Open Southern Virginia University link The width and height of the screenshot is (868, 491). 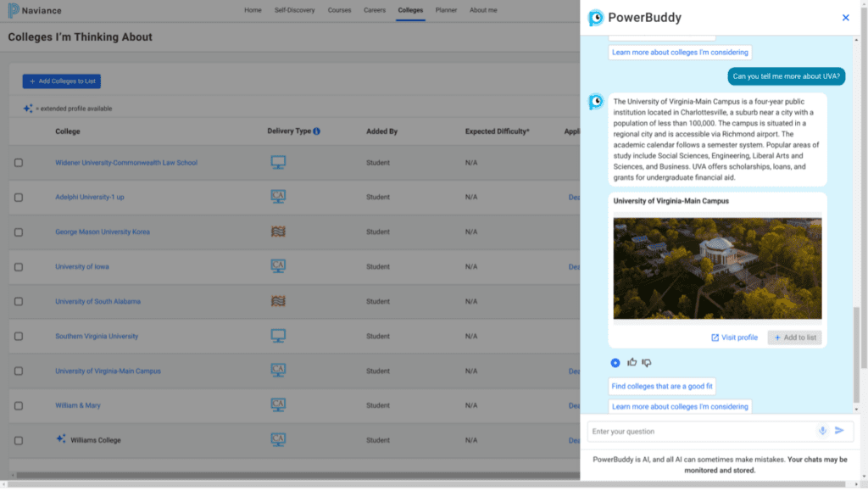click(97, 337)
